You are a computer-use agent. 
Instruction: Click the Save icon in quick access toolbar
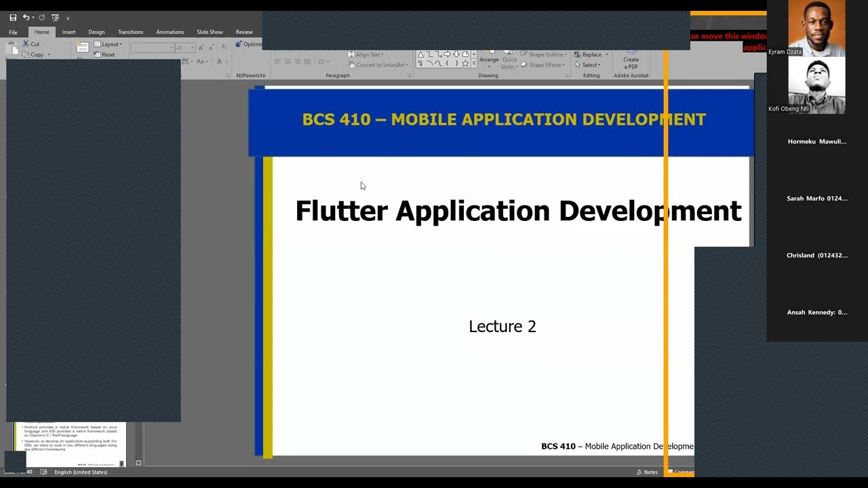[x=13, y=18]
